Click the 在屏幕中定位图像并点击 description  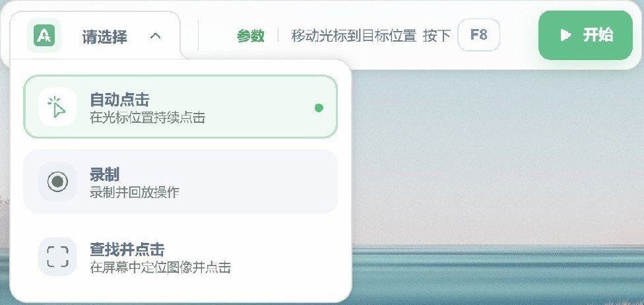click(160, 267)
